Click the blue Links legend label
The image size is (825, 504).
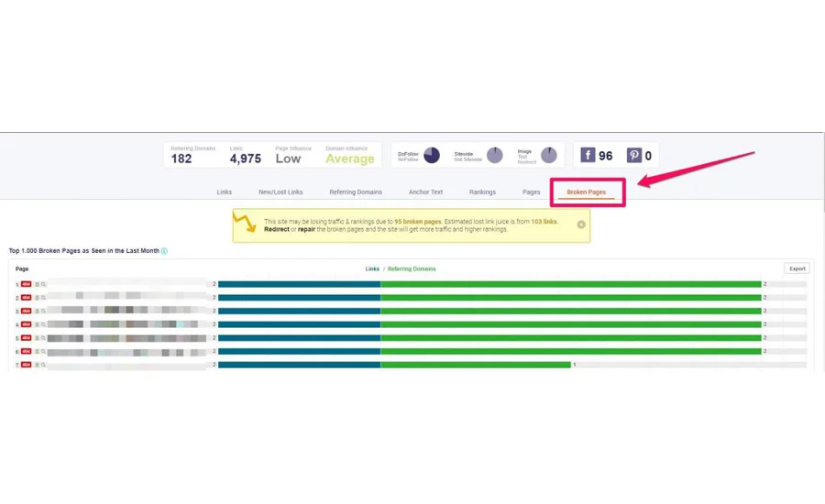point(372,268)
